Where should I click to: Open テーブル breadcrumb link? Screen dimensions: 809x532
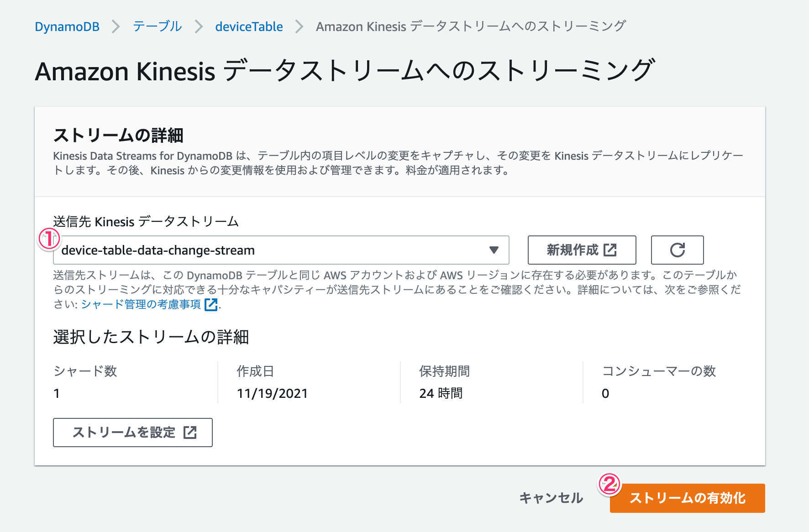point(158,26)
